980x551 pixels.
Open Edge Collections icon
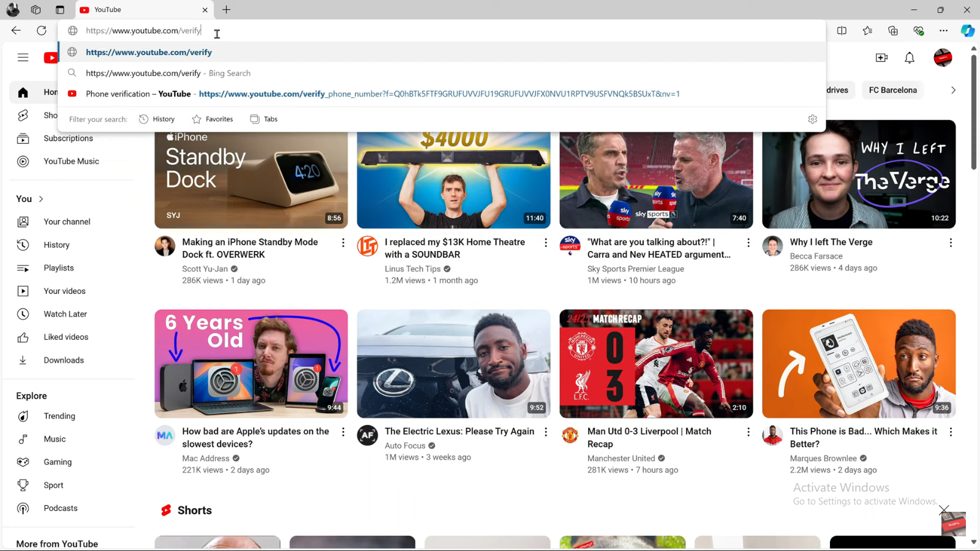tap(893, 31)
